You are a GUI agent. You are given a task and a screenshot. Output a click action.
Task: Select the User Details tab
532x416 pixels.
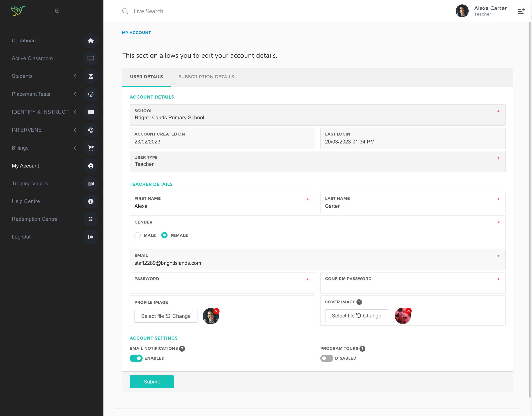pyautogui.click(x=146, y=77)
